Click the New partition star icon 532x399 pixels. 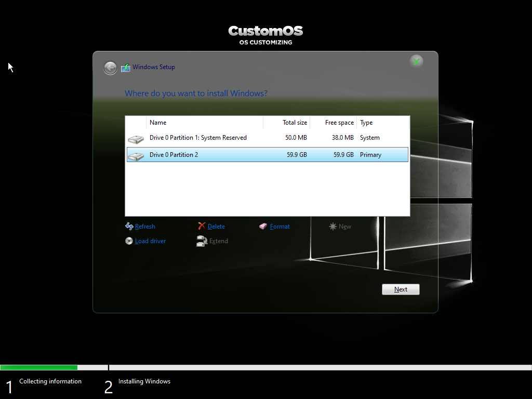pos(333,227)
